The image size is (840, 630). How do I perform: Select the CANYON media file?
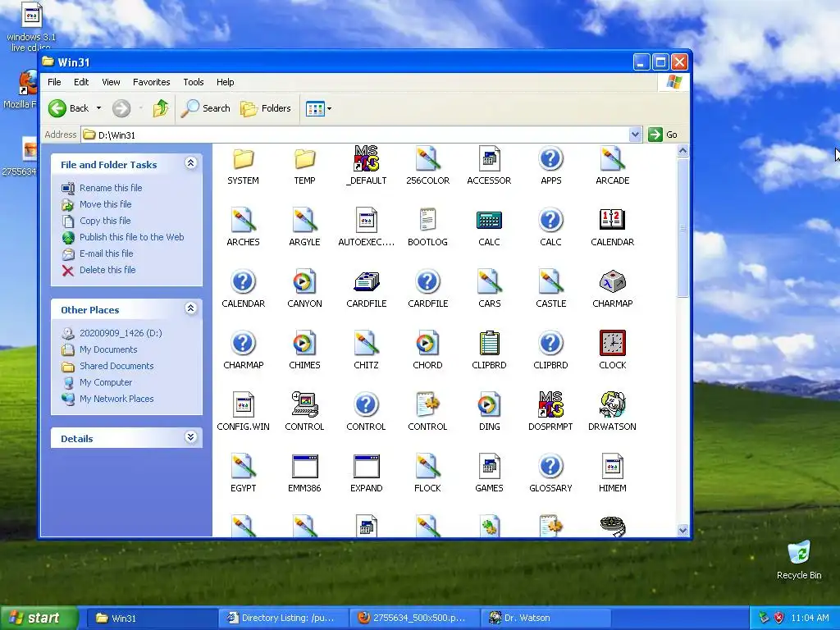tap(304, 282)
